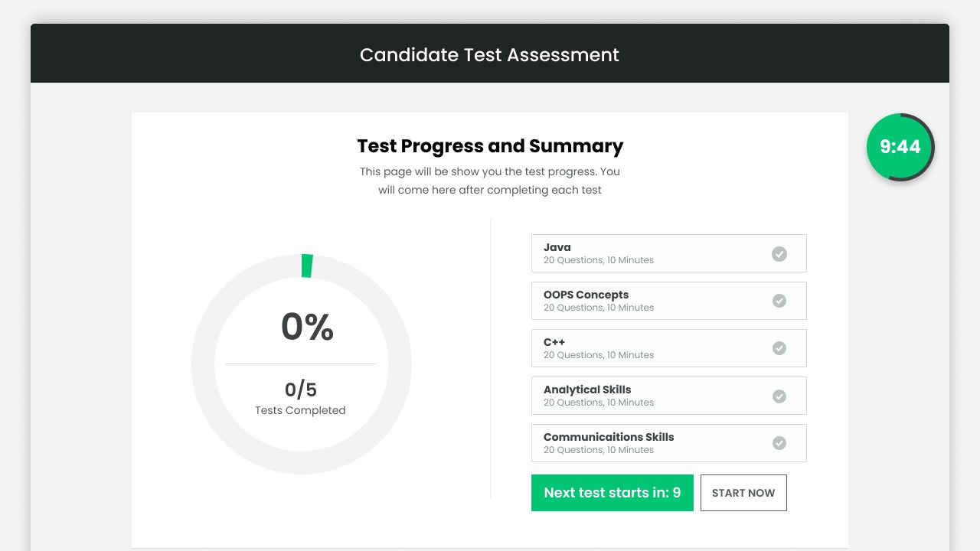Open the Communicaitions Skills test entry

[669, 443]
